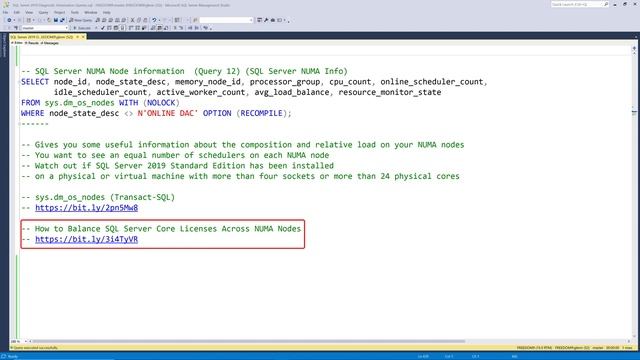
Task: Click the Save icon in the toolbar
Action: 56,20
